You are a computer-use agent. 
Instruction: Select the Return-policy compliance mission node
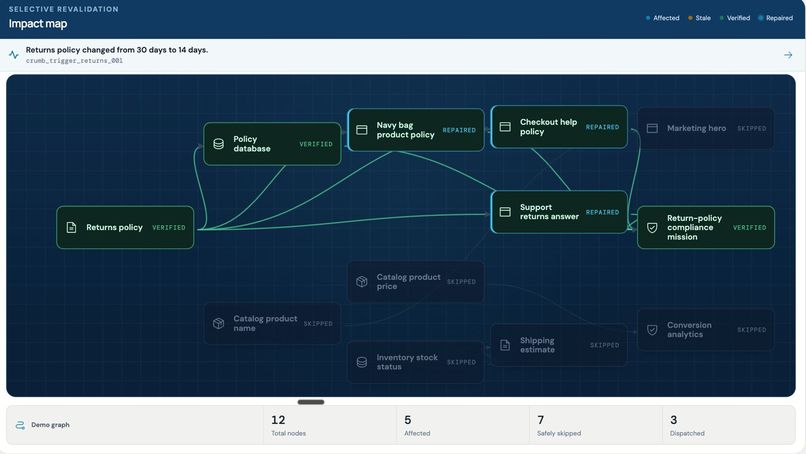point(706,227)
